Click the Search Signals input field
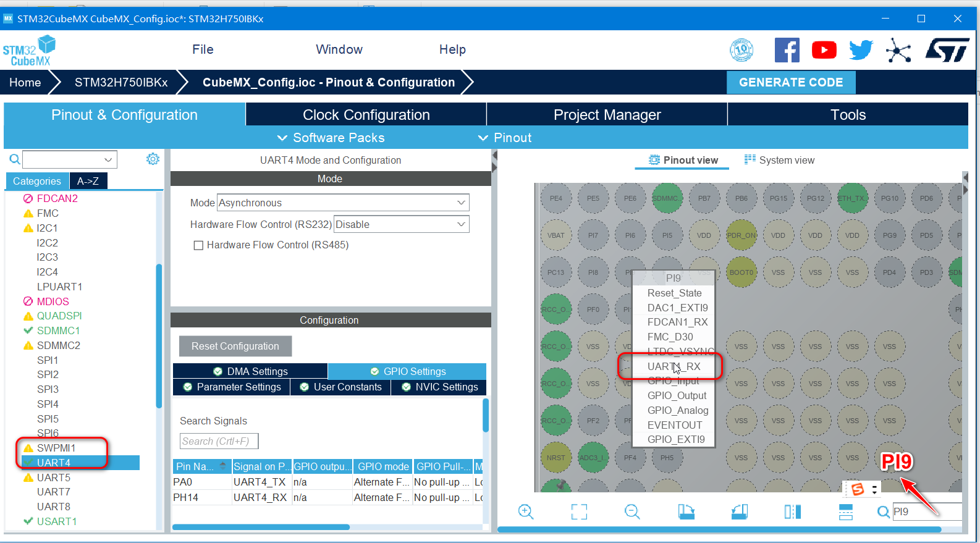Image resolution: width=980 pixels, height=543 pixels. coord(219,441)
